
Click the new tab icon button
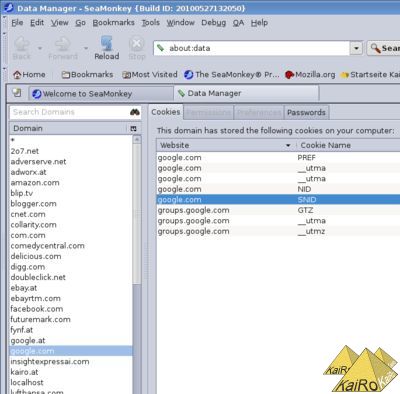(x=17, y=93)
